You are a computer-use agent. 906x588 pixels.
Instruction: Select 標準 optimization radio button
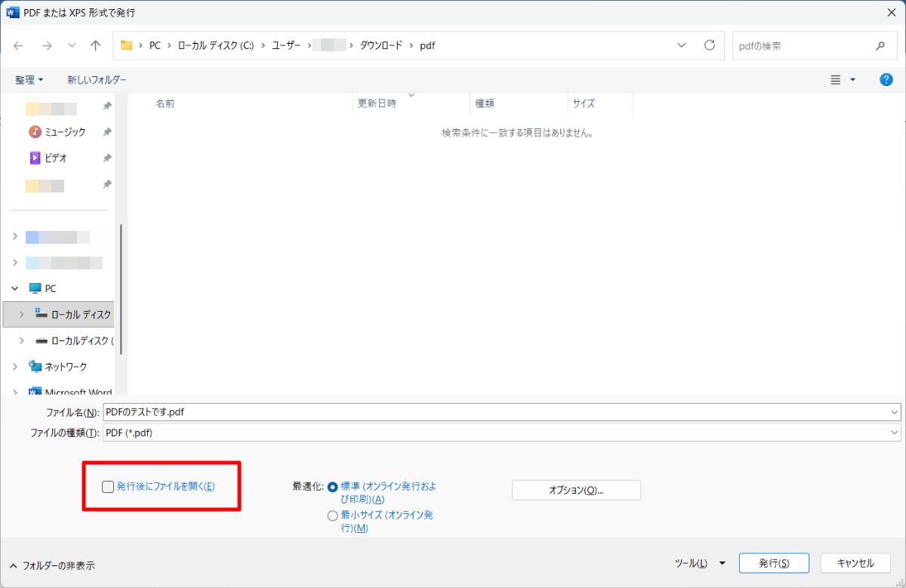tap(333, 487)
